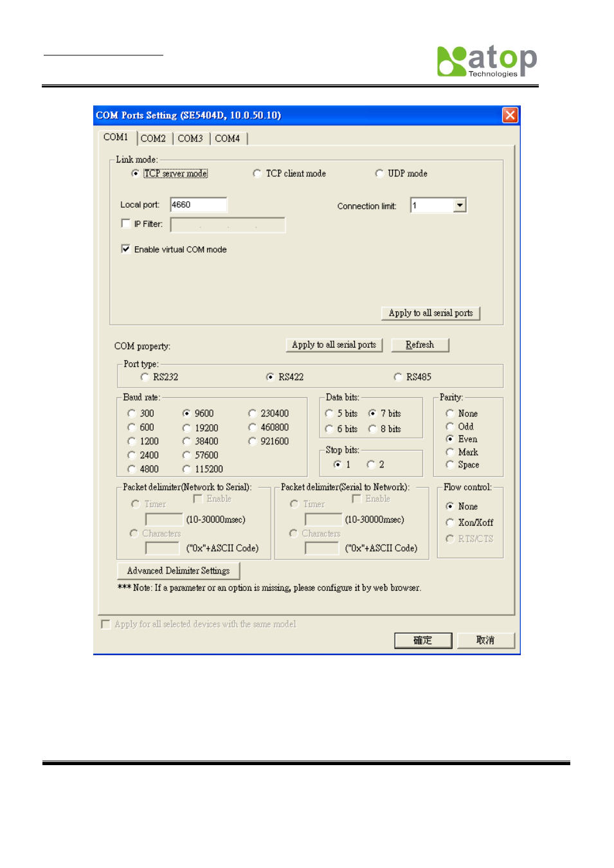Confirm with the 確定 button

click(x=423, y=640)
